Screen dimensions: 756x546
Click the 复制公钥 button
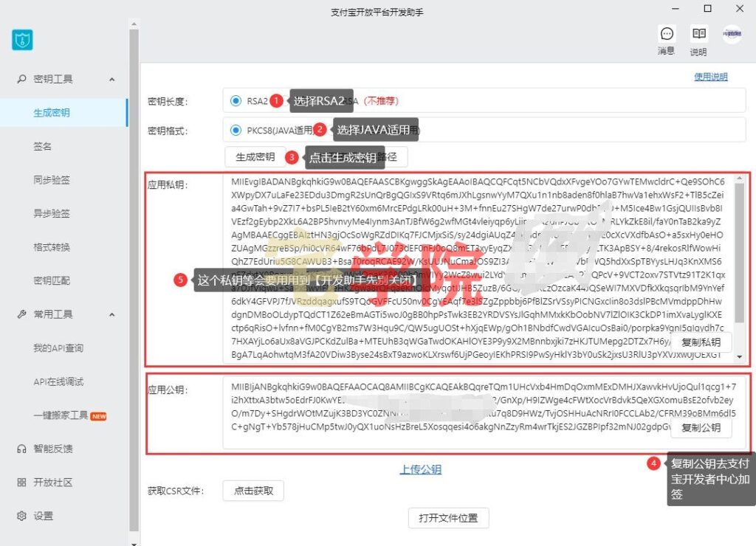(701, 427)
